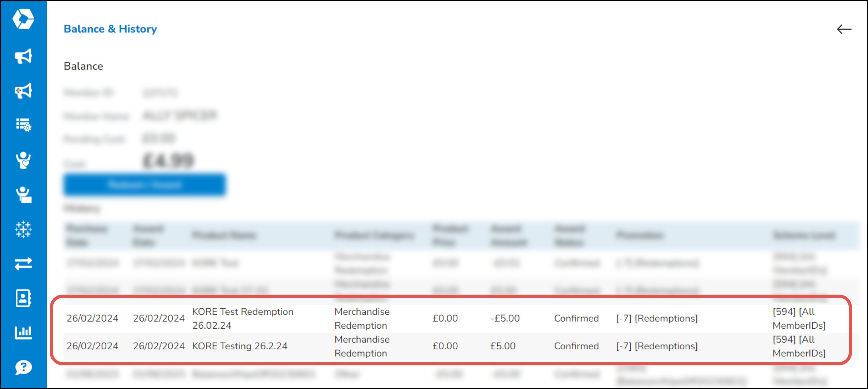Click the back arrow at top right
Viewport: 868px width, 389px height.
click(x=844, y=29)
